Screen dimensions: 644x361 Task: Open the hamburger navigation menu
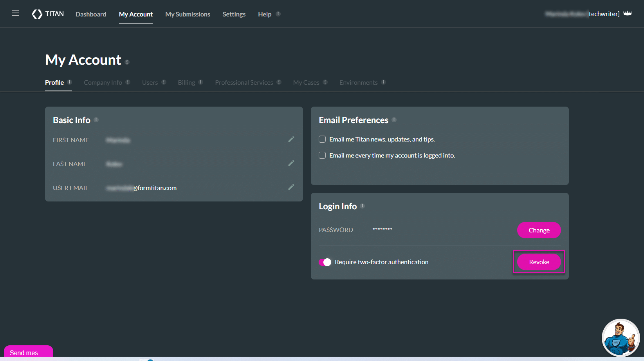pos(15,13)
